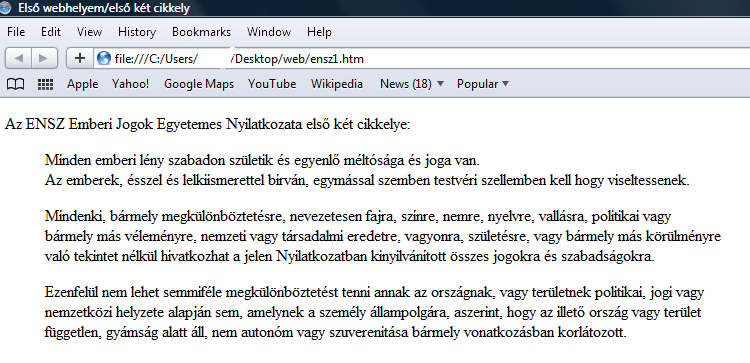Image resolution: width=750 pixels, height=363 pixels.
Task: Open the reading list book icon
Action: pos(15,84)
